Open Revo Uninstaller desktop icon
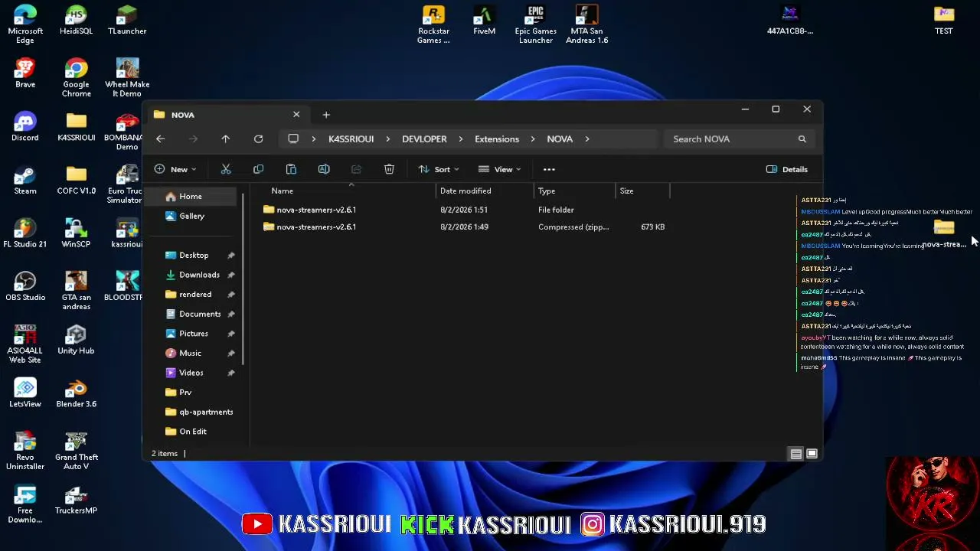980x551 pixels. [25, 452]
